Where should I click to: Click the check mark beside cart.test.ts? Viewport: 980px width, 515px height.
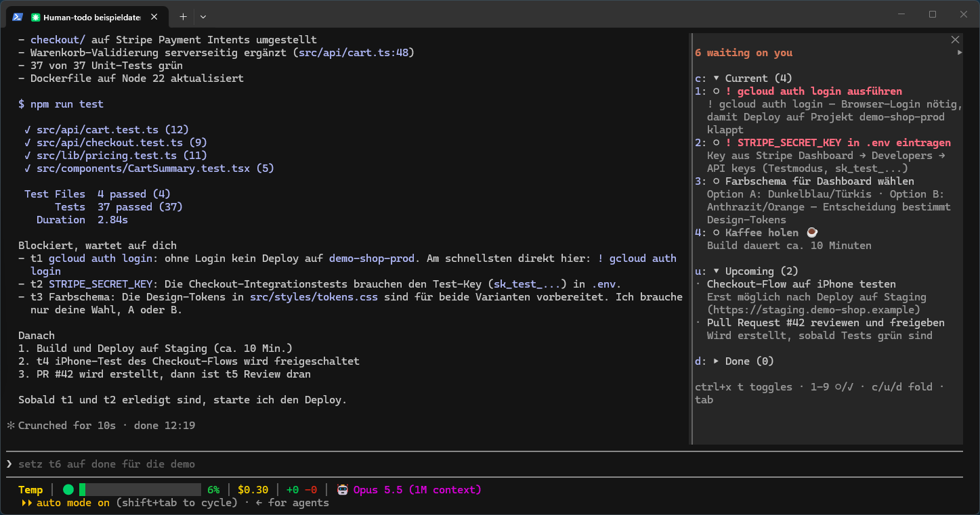click(28, 130)
